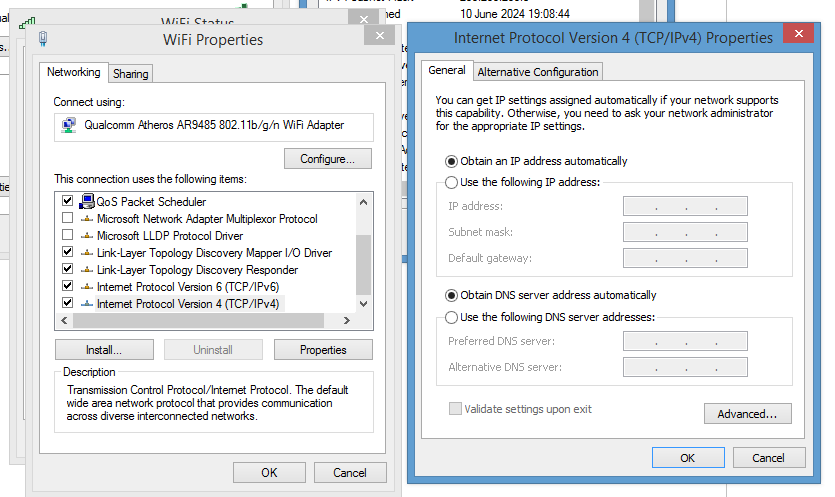Screen dimensions: 835x497
Task: Select Use the following DNS server addresses
Action: pyautogui.click(x=451, y=317)
